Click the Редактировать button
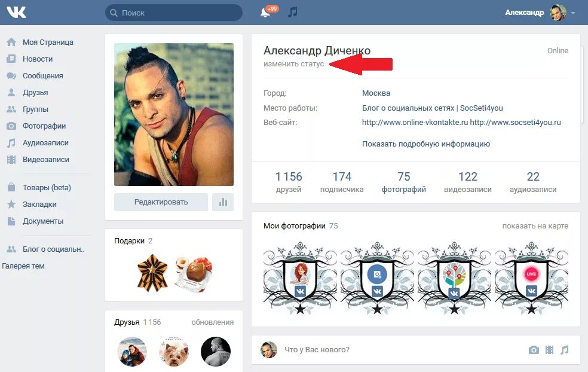The image size is (588, 372). 161,202
